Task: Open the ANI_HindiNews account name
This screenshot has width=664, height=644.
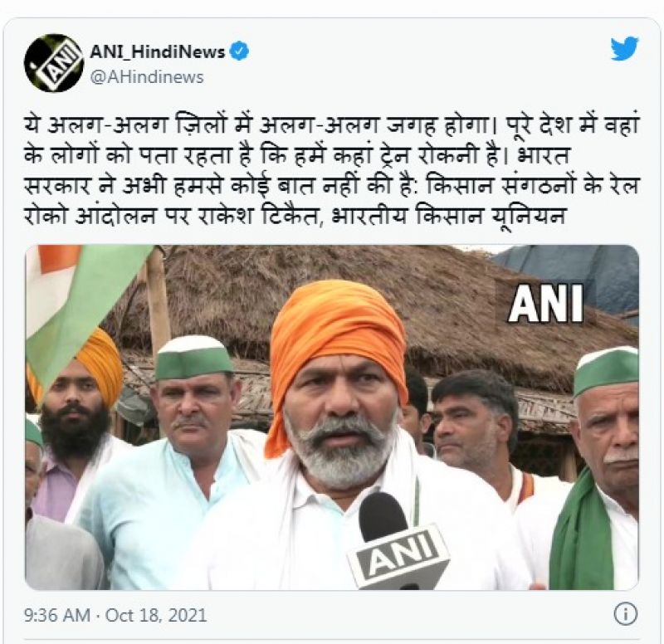Action: 157,51
